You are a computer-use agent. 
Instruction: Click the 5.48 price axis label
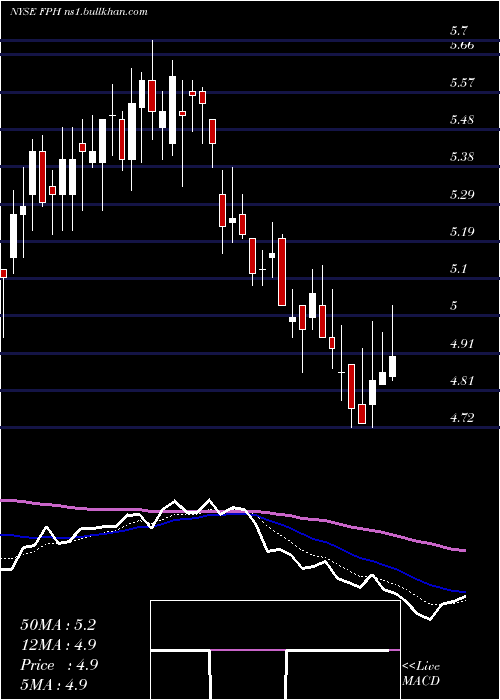[462, 120]
